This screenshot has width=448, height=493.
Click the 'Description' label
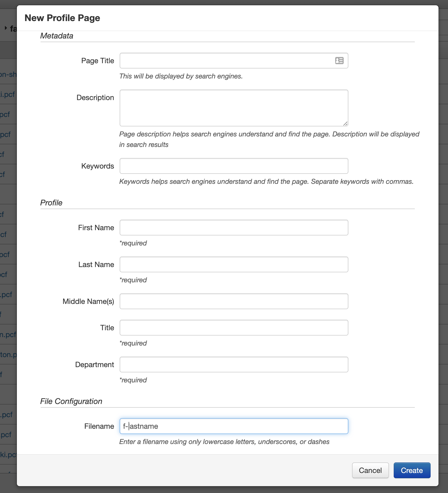click(95, 98)
